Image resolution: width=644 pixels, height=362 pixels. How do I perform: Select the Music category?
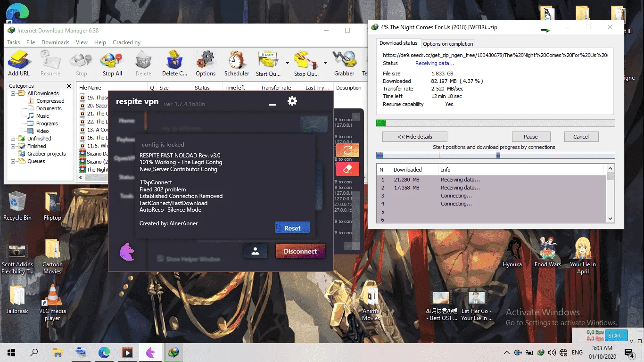point(42,116)
